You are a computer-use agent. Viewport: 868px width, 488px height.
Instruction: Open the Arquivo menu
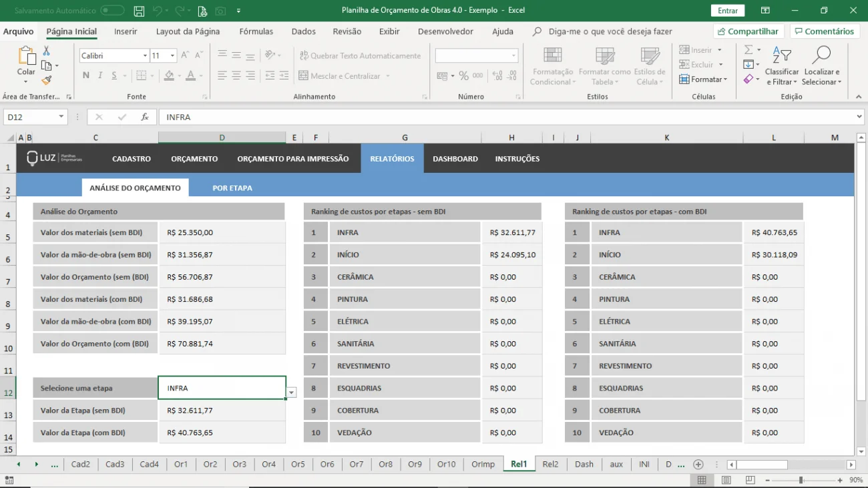(18, 31)
